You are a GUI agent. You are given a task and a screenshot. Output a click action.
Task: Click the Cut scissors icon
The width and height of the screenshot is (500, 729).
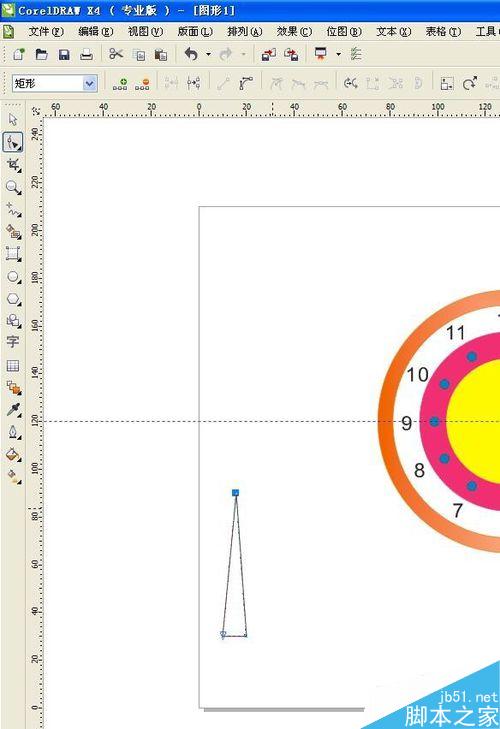(116, 54)
